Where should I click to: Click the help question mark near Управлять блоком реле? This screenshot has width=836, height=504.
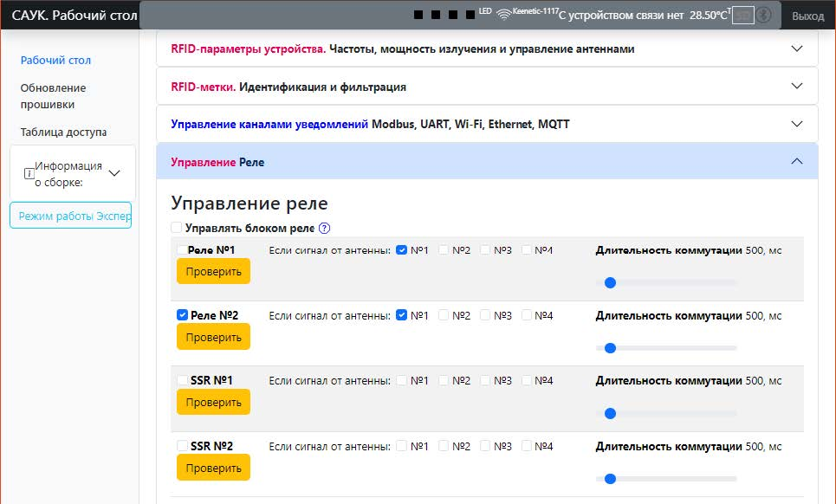(x=325, y=229)
